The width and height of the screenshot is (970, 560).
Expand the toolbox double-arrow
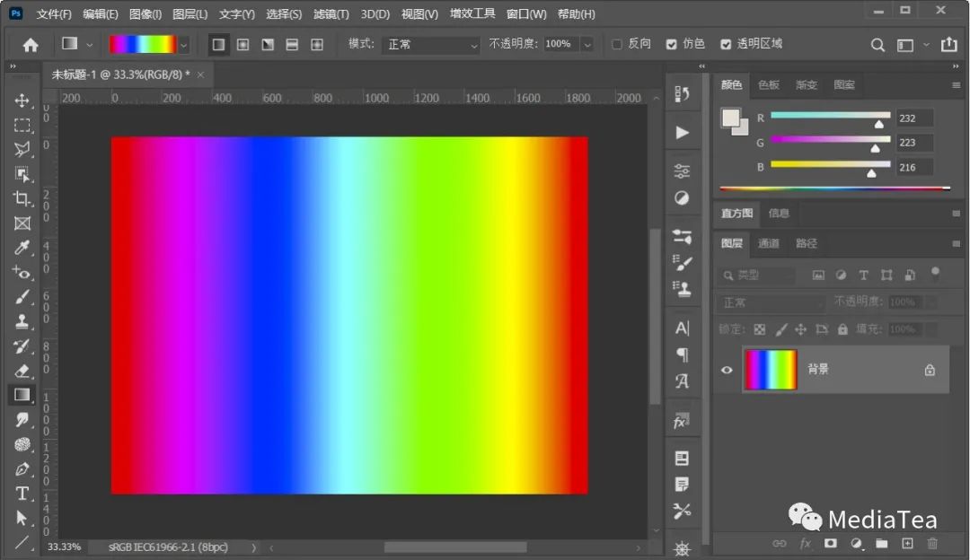tap(13, 66)
